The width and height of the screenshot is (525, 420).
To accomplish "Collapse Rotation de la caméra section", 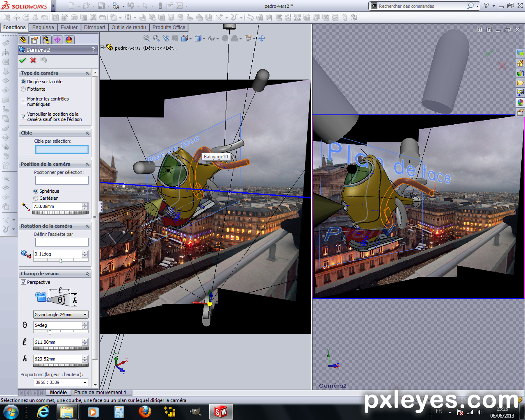I will (87, 226).
